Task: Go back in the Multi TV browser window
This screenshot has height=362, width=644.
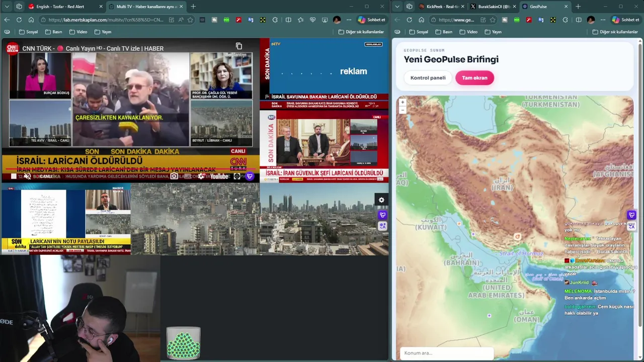Action: click(x=7, y=20)
